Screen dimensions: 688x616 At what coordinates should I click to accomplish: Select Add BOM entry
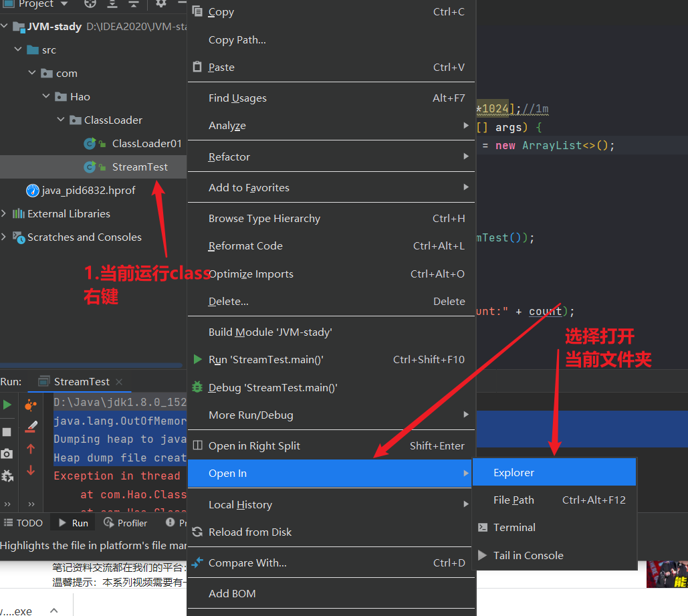click(x=331, y=594)
